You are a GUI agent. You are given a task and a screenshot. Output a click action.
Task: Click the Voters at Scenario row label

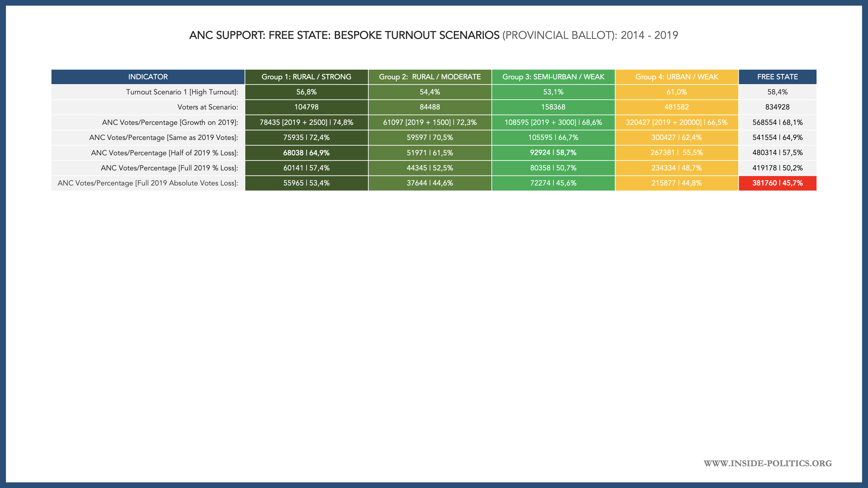(x=208, y=107)
